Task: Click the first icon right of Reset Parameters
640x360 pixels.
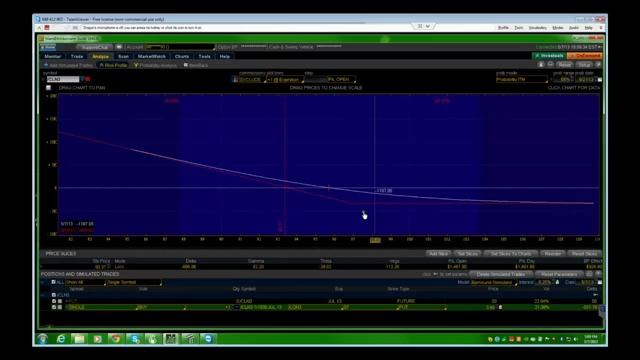Action: coord(589,274)
